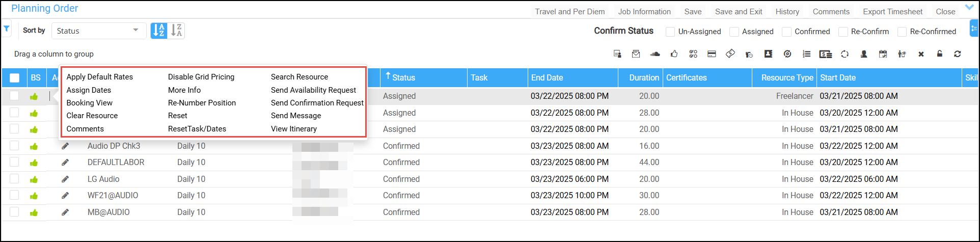Check the Un-Assigned confirm status box
The image size is (980, 242).
tap(670, 32)
